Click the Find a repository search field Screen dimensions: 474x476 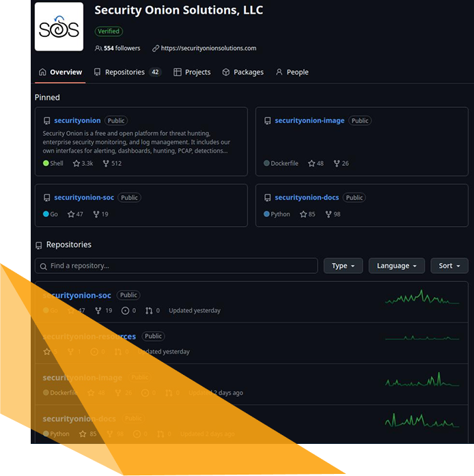coord(176,266)
